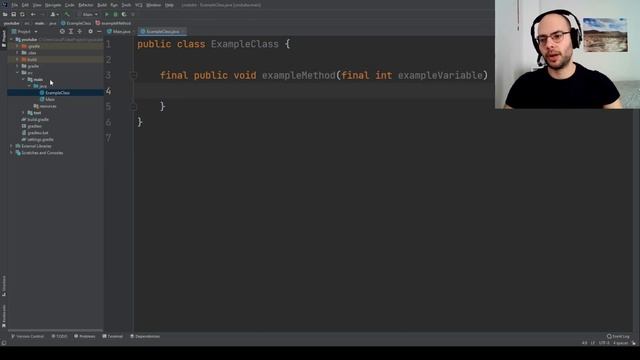Click the caret position 4:5 status entry
The width and height of the screenshot is (640, 360).
tap(584, 343)
